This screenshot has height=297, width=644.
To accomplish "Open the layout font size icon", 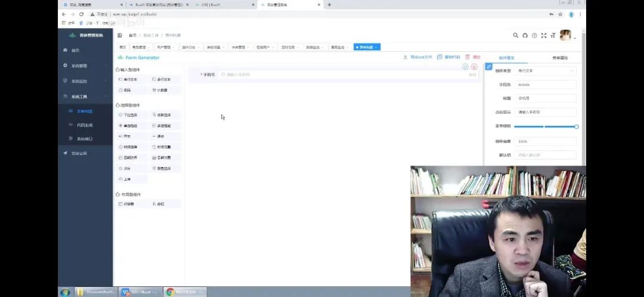I will pos(553,35).
